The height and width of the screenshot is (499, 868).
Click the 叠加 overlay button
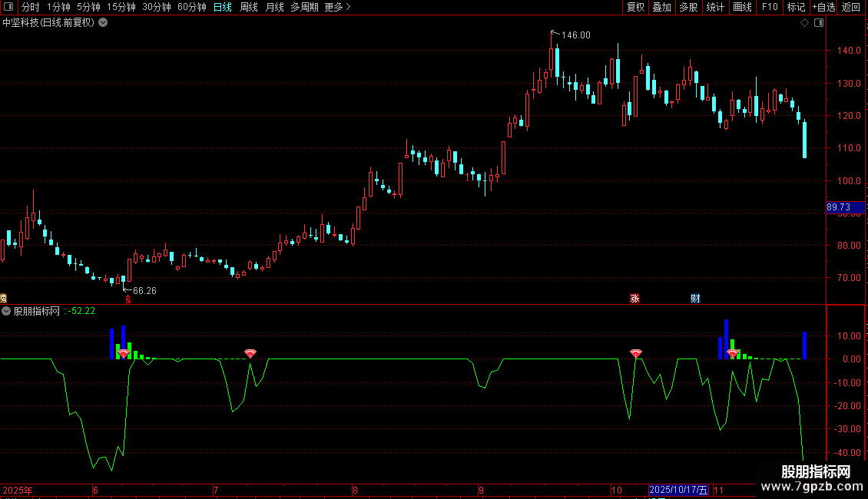pos(661,7)
